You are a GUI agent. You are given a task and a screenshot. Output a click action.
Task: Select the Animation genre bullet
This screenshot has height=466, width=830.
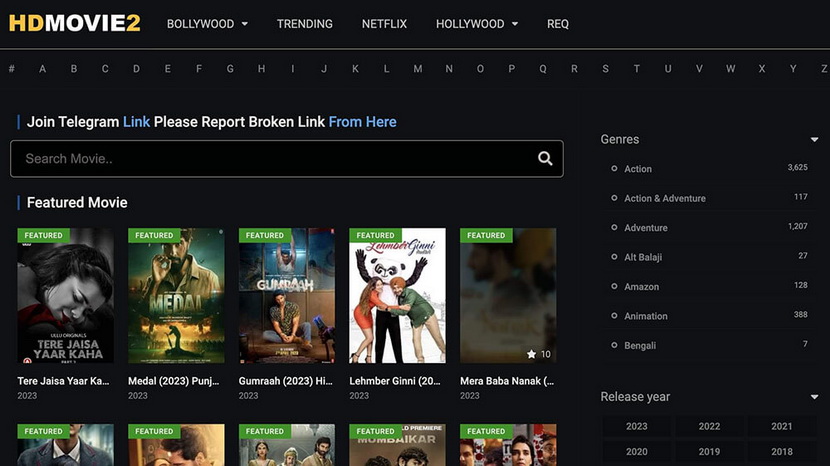pyautogui.click(x=614, y=315)
